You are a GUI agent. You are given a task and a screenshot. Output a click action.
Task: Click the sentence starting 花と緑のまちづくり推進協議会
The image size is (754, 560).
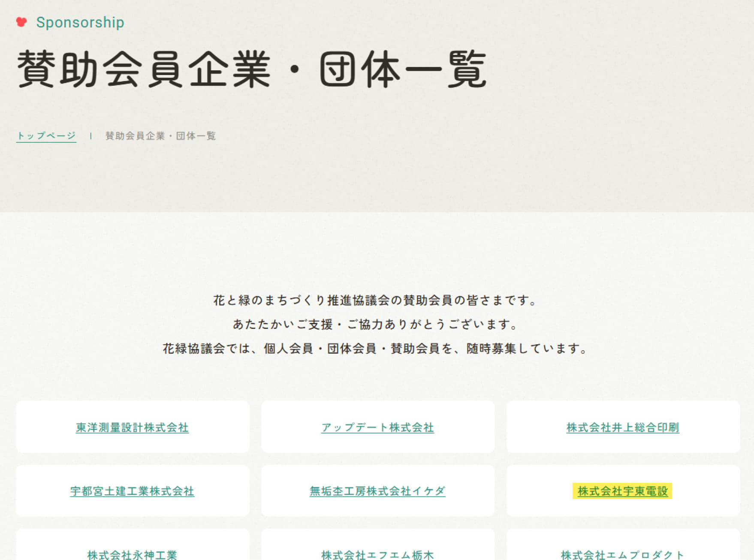(376, 300)
